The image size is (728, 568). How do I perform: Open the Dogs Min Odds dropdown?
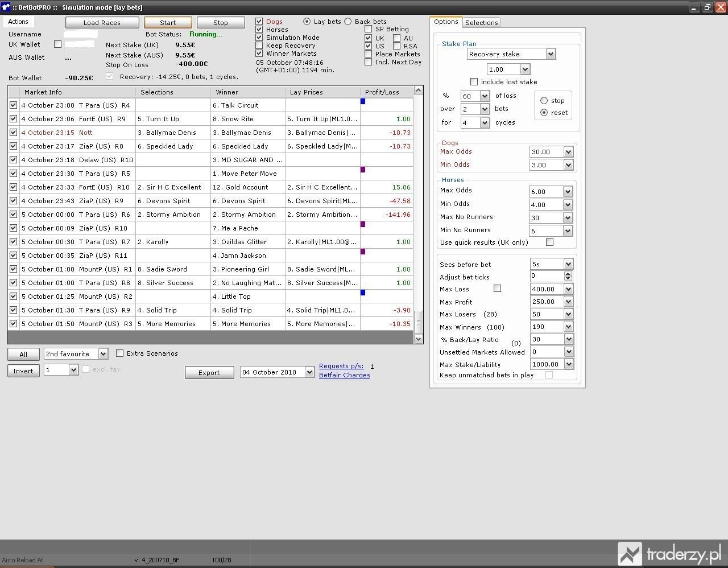(x=568, y=165)
